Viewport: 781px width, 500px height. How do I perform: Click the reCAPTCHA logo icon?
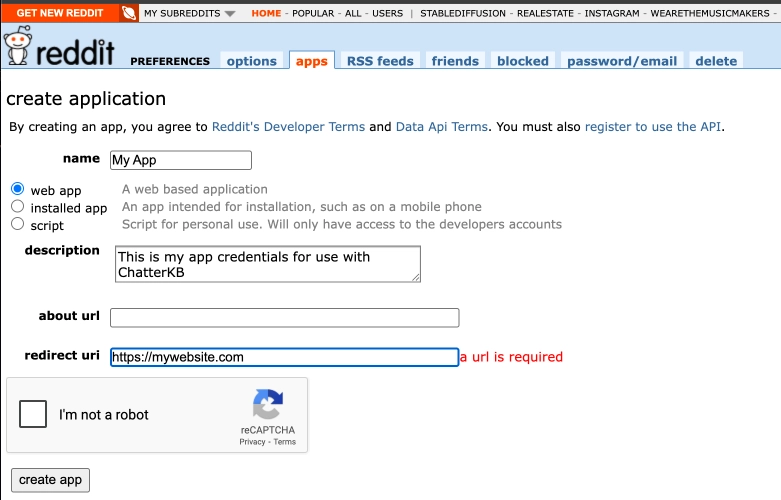[x=268, y=404]
